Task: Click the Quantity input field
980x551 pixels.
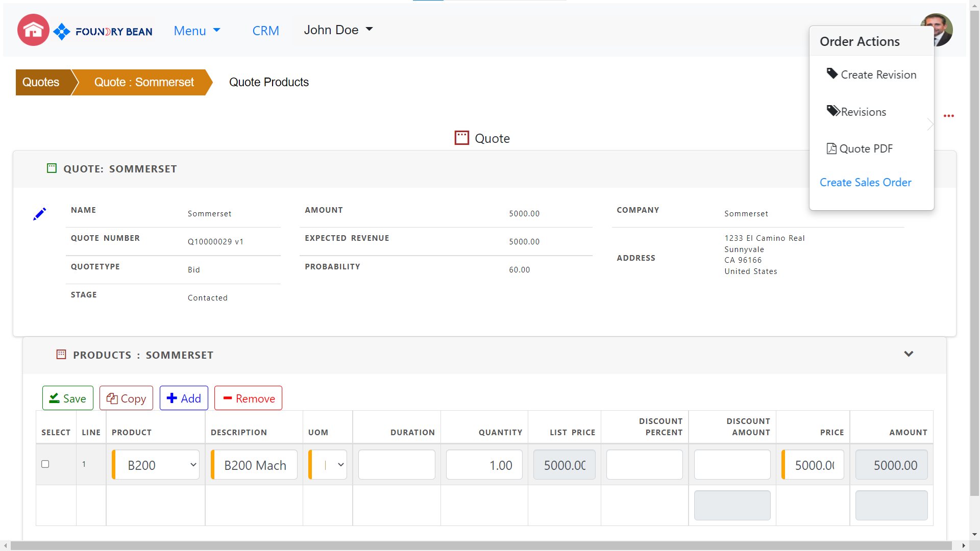Action: 484,465
